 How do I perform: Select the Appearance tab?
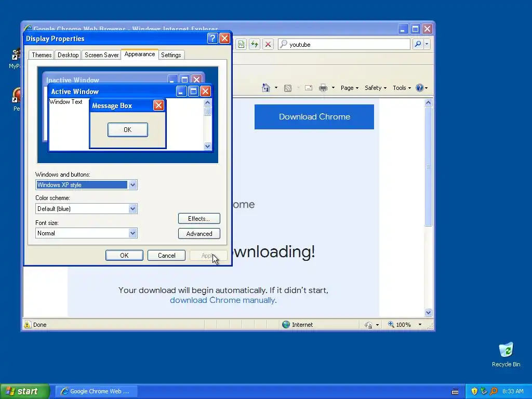(x=139, y=54)
